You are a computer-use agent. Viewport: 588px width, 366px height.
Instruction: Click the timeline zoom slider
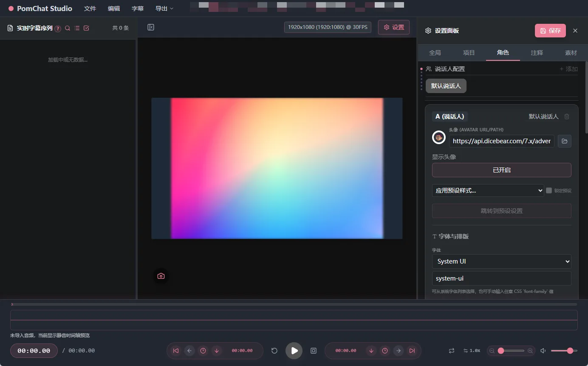tap(511, 351)
